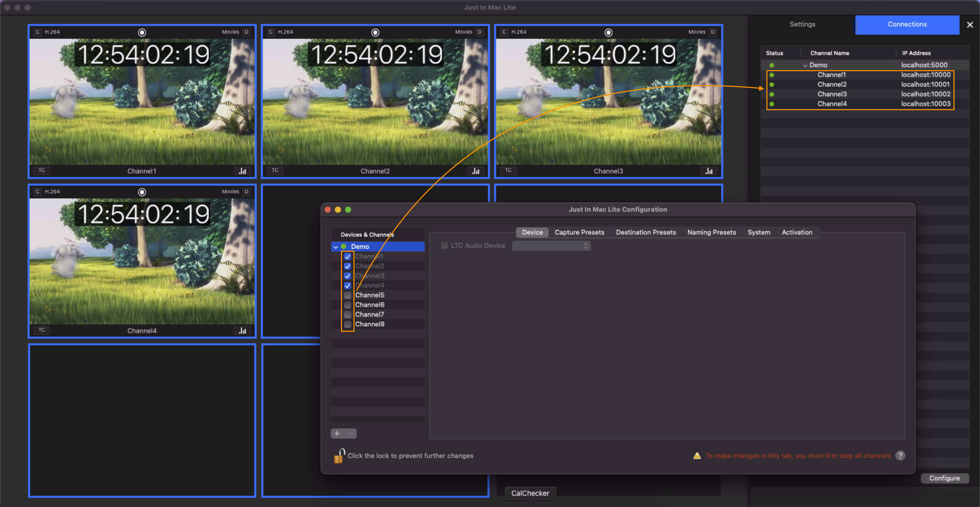Toggle TC badge on Channel4 viewer
This screenshot has height=507, width=980.
pyautogui.click(x=42, y=330)
